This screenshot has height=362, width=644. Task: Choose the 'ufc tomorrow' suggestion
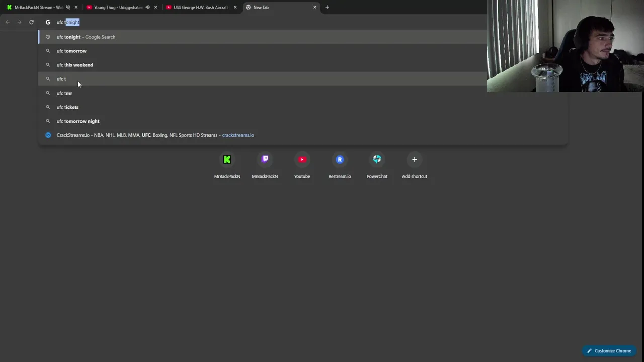(303, 51)
